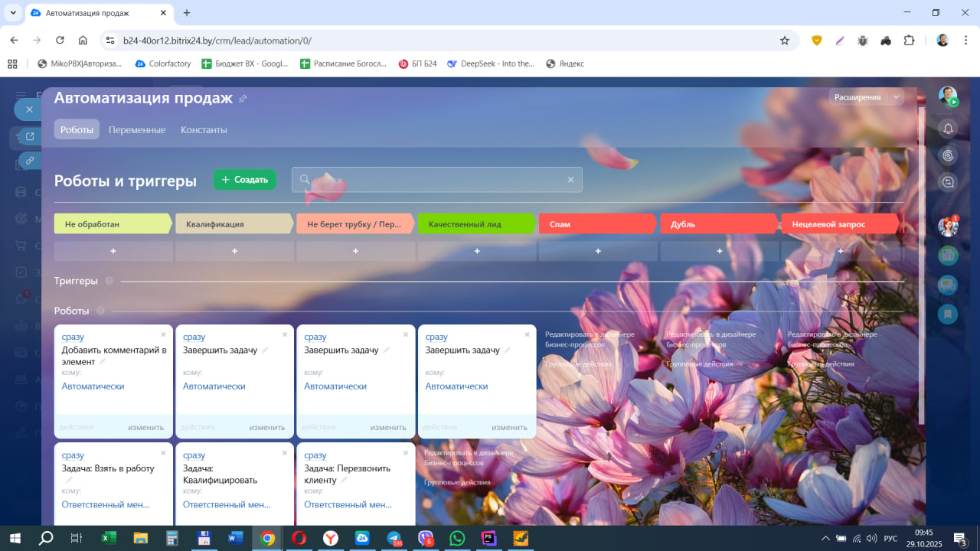Image resolution: width=980 pixels, height=551 pixels.
Task: Add a robot under the Квалификация stage
Action: 234,251
